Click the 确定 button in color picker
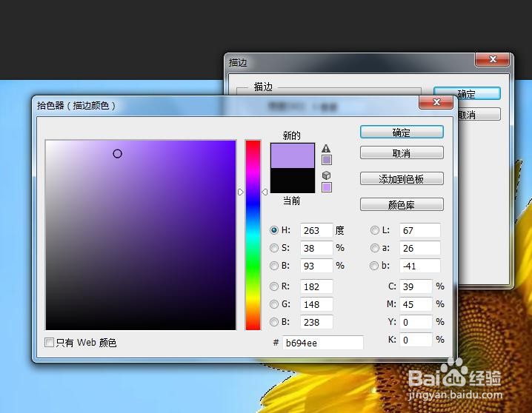Screen dimensions: 532x413 pos(402,132)
